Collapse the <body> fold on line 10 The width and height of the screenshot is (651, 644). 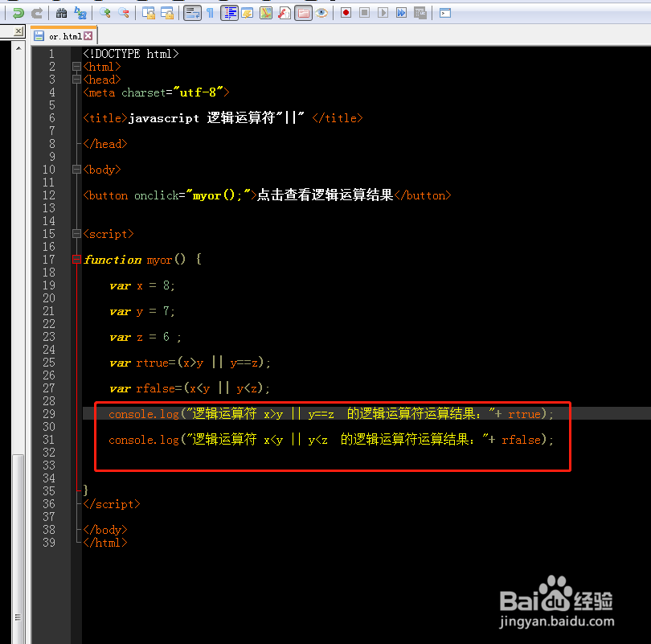click(76, 170)
